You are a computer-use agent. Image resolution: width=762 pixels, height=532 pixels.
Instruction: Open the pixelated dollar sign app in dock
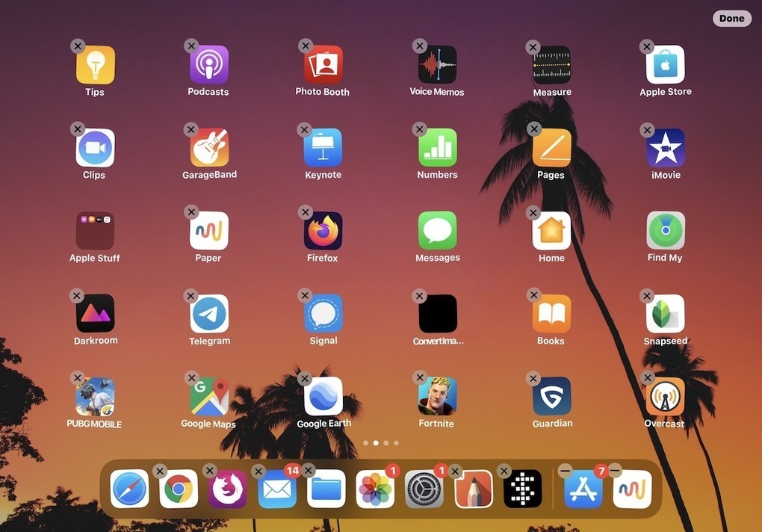(522, 489)
